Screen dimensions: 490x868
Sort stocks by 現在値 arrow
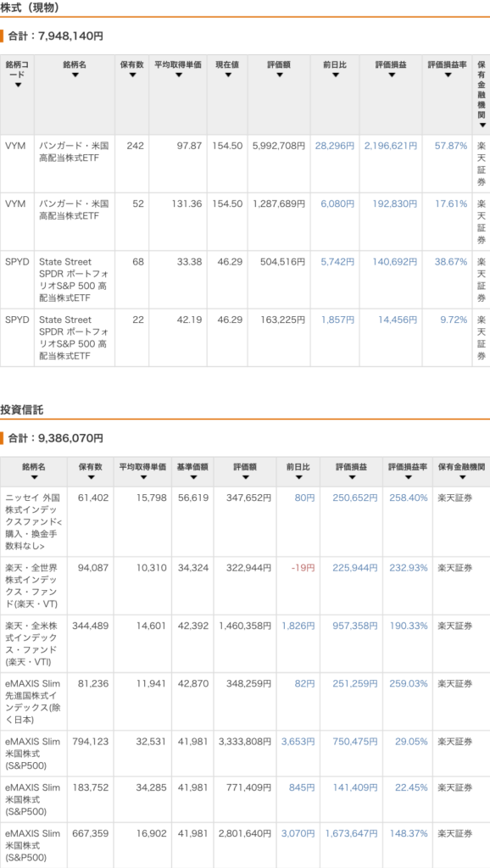point(227,75)
